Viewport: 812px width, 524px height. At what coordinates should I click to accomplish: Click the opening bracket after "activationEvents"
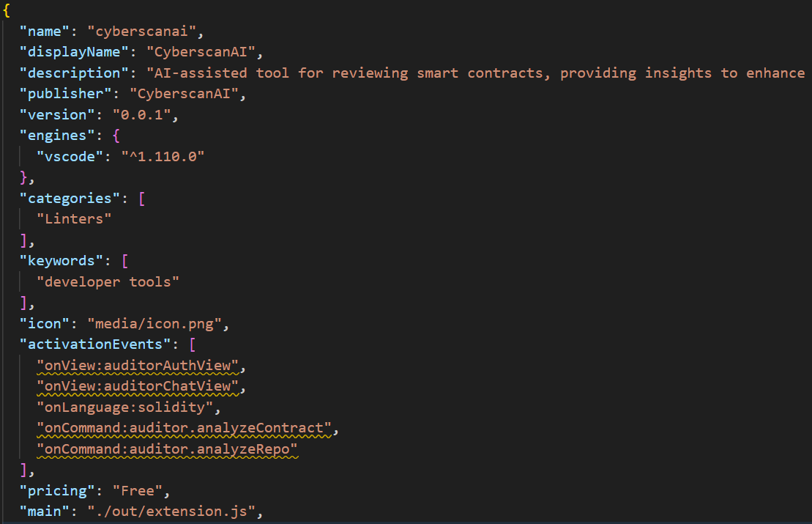[192, 344]
